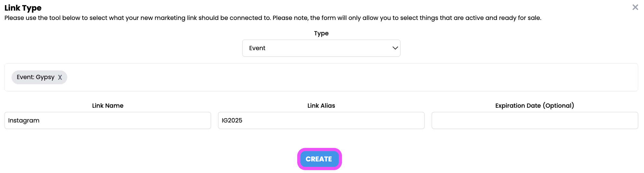Click the empty Expiration Date field

pos(535,120)
